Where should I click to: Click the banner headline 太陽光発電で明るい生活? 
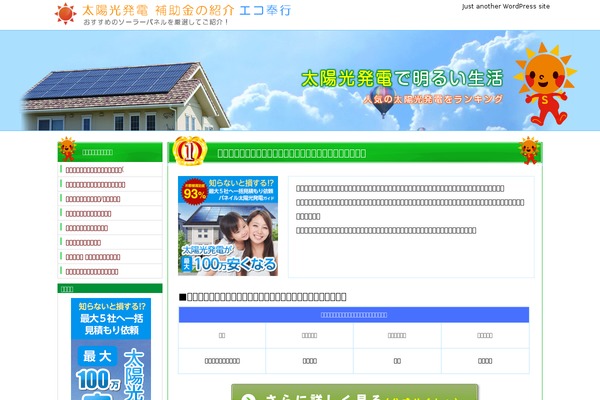402,79
